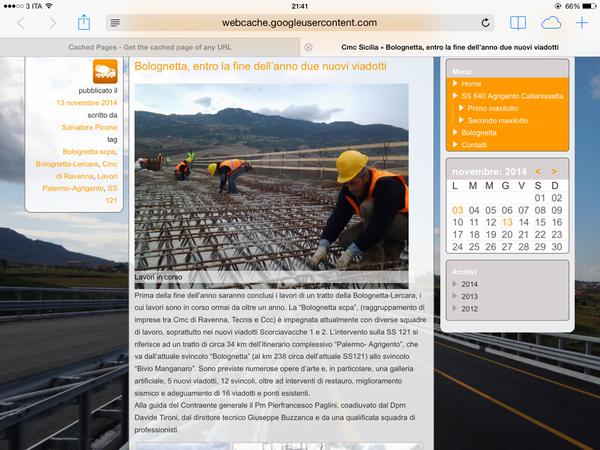Open the Contatti menu item
The image size is (600, 450).
(475, 144)
